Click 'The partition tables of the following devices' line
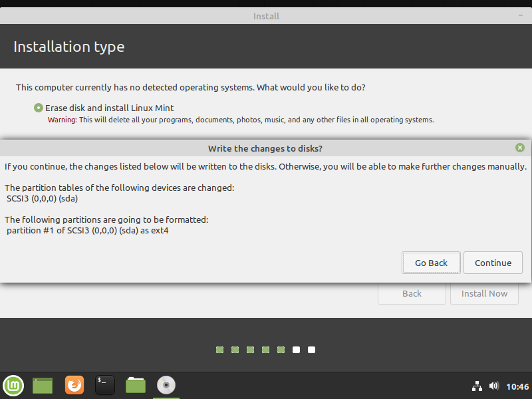This screenshot has width=532, height=399. [x=120, y=188]
